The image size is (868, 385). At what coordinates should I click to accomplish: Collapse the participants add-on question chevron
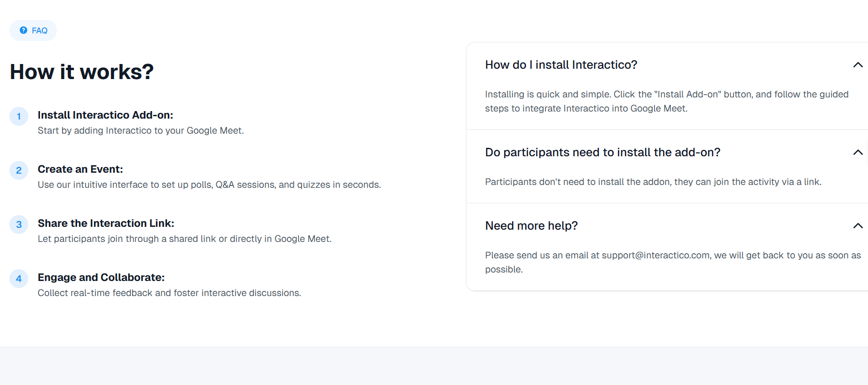pyautogui.click(x=858, y=152)
